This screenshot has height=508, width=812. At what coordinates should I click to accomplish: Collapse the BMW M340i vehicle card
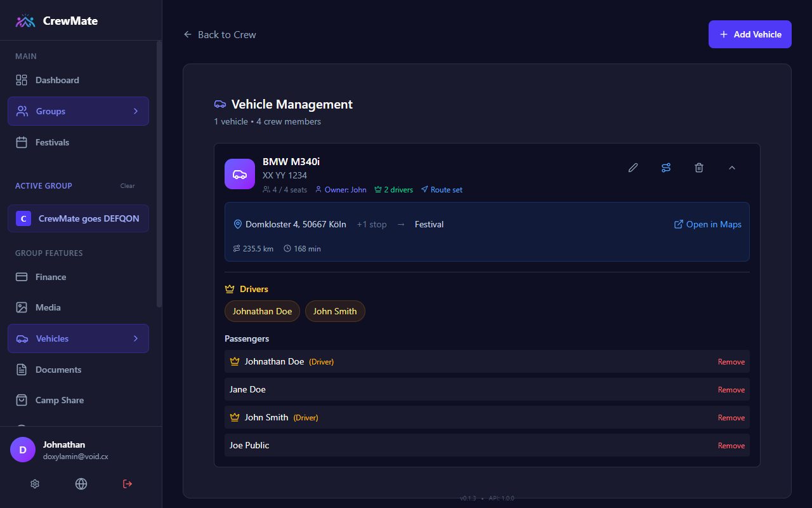[x=731, y=168]
